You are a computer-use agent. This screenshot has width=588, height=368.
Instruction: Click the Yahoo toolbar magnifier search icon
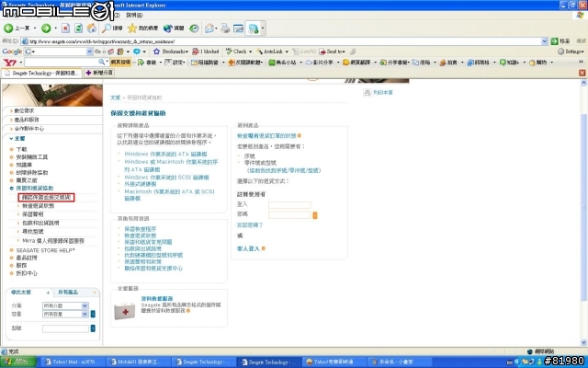pos(101,62)
